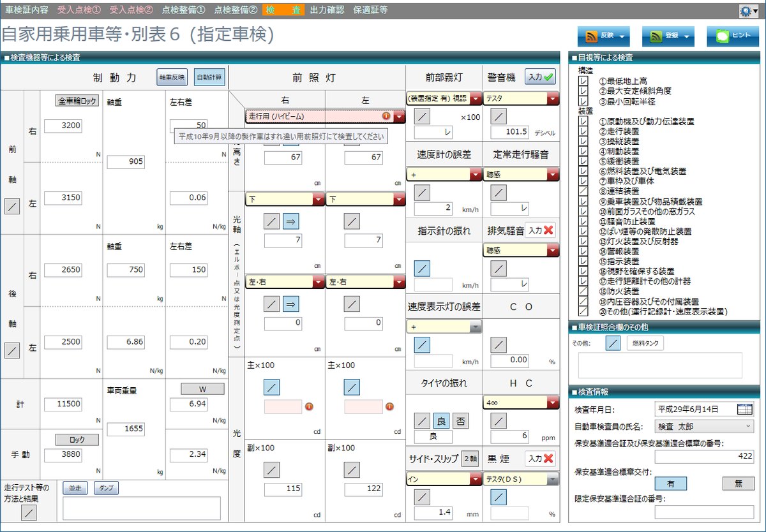The image size is (766, 532).
Task: Select 良 under タイヤの振れ
Action: pos(441,420)
